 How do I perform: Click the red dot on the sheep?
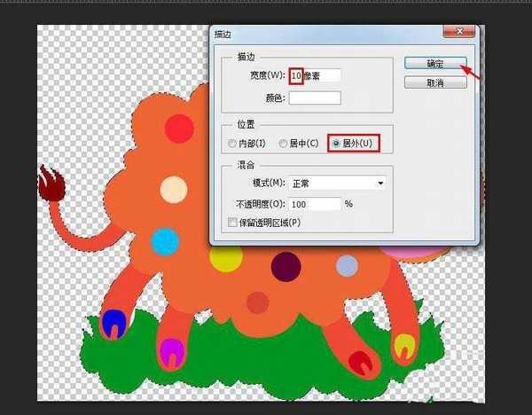[x=180, y=129]
